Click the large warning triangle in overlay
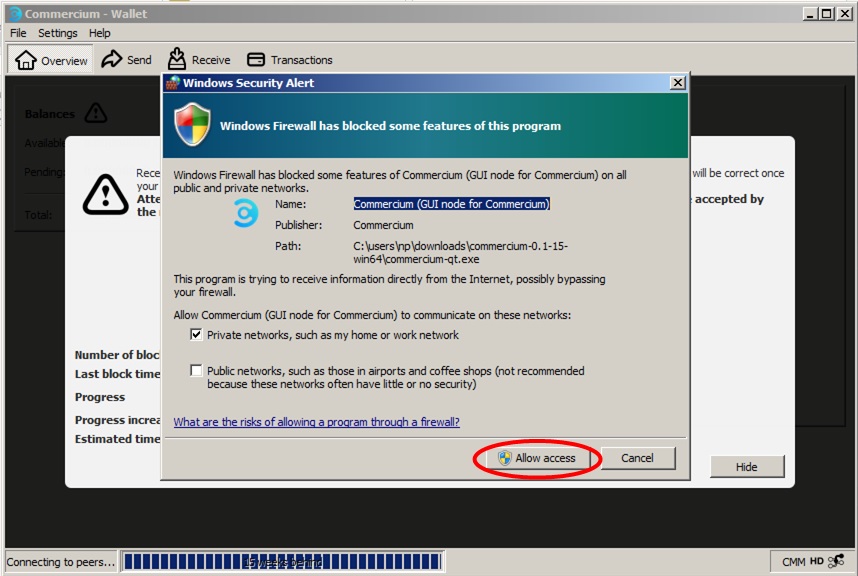The height and width of the screenshot is (576, 858). click(106, 194)
